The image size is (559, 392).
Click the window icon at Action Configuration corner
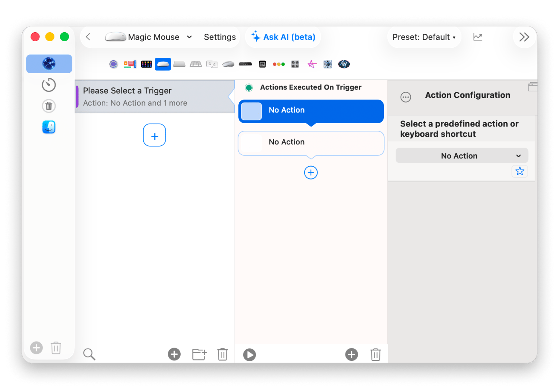(x=533, y=87)
